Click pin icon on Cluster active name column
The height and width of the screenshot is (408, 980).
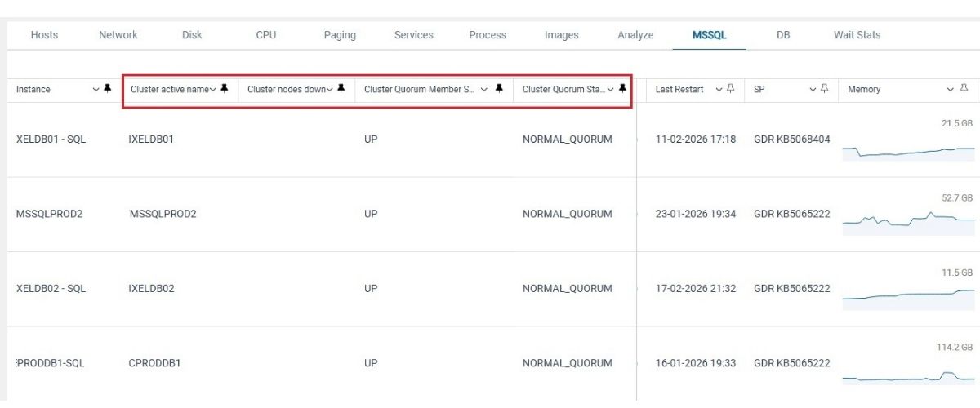tap(225, 89)
